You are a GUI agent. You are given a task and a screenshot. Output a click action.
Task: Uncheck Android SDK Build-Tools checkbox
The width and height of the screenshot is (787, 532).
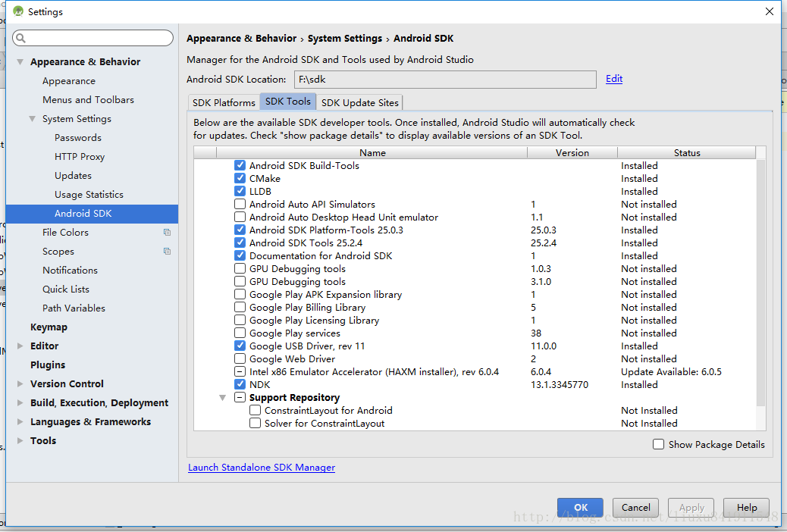240,165
